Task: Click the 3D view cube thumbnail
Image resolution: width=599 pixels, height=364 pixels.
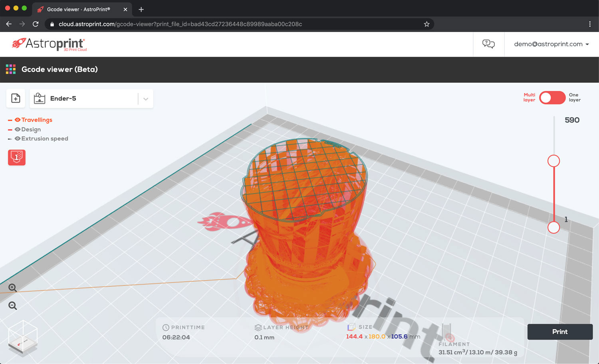Action: coord(23,338)
